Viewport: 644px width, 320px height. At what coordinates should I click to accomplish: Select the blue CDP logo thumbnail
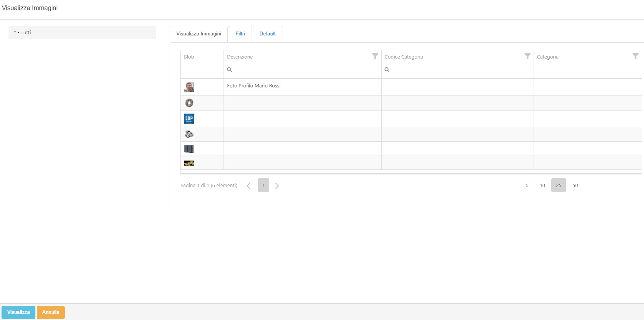(189, 119)
